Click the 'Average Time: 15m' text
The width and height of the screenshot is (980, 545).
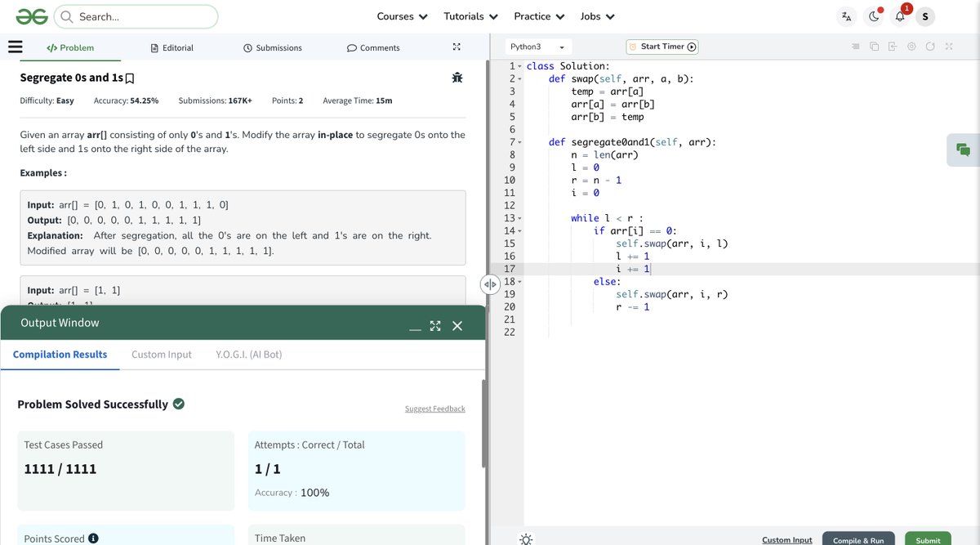pyautogui.click(x=358, y=101)
